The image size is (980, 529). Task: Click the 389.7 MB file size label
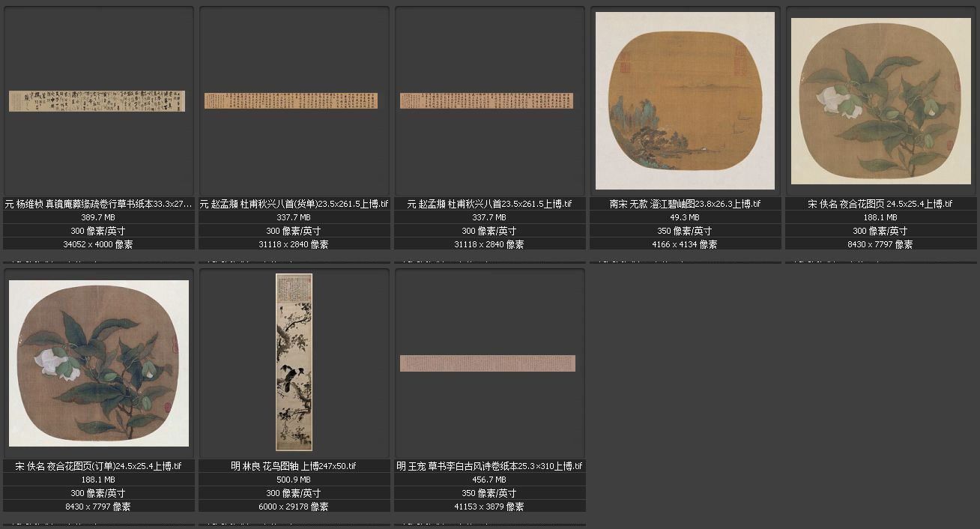pos(98,217)
